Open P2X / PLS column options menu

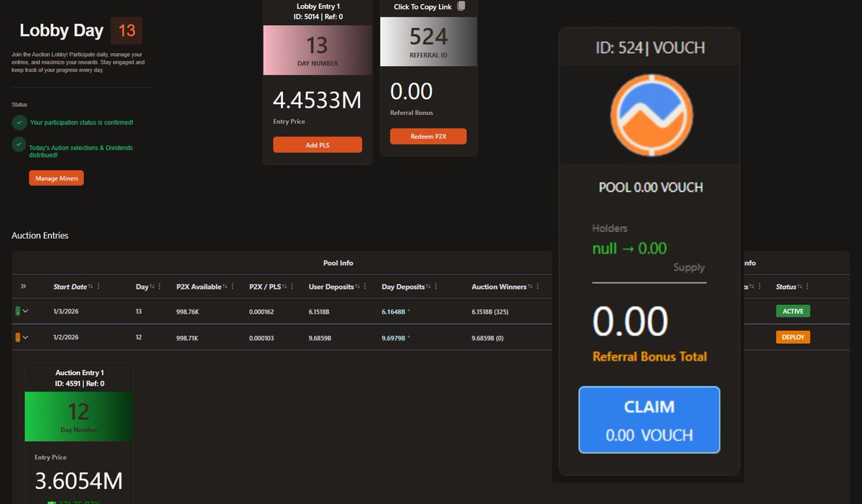pyautogui.click(x=293, y=286)
